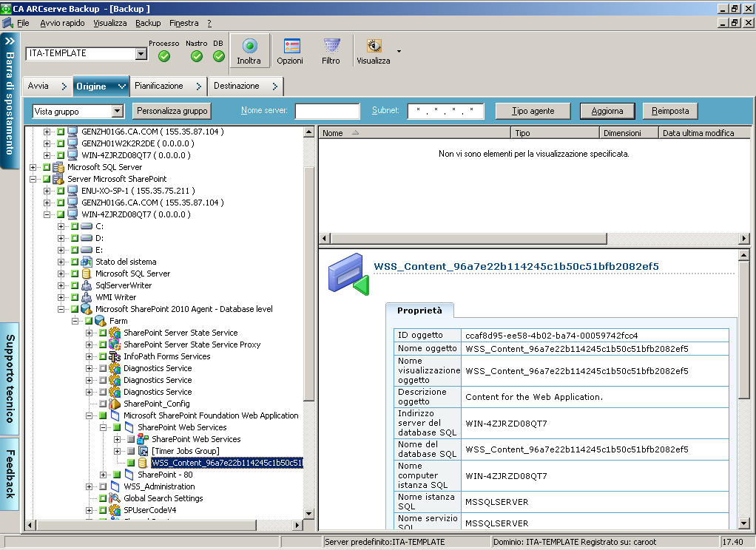Screen dimensions: 756x550
Task: Click the Personalizza gruppo button
Action: coord(172,111)
